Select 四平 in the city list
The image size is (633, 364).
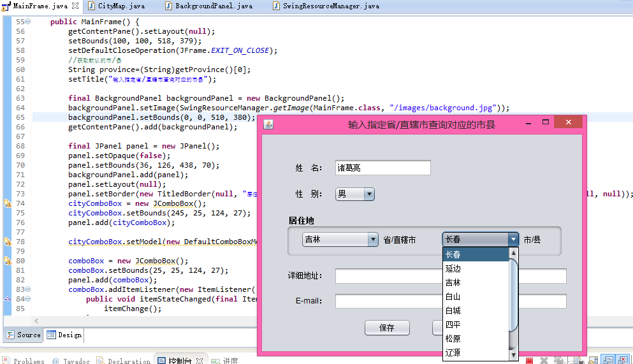pyautogui.click(x=476, y=325)
